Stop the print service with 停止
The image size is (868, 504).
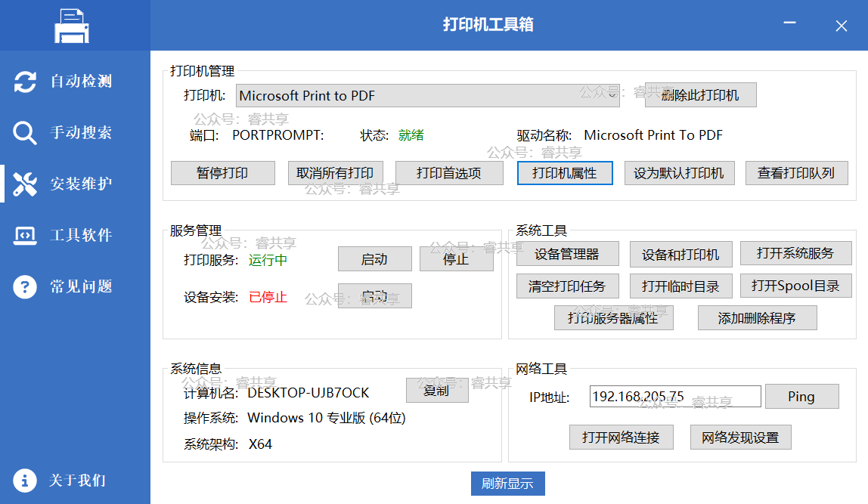click(456, 259)
